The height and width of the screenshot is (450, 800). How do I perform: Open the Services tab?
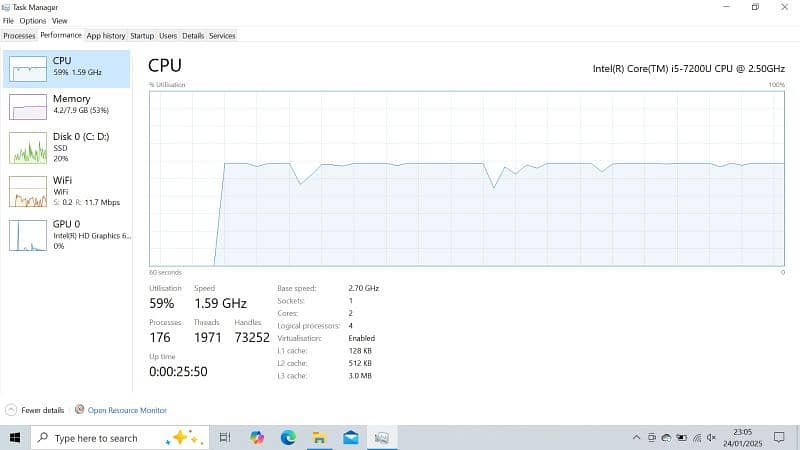pos(222,35)
